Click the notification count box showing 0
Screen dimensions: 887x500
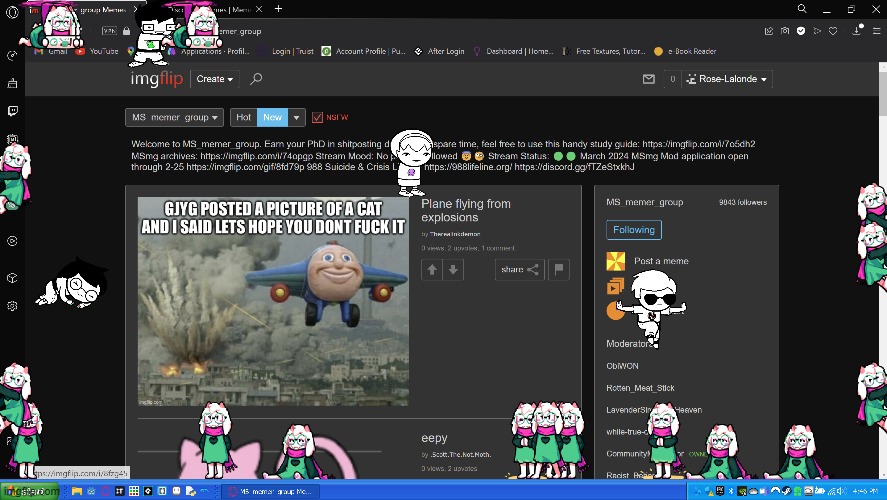pos(672,79)
